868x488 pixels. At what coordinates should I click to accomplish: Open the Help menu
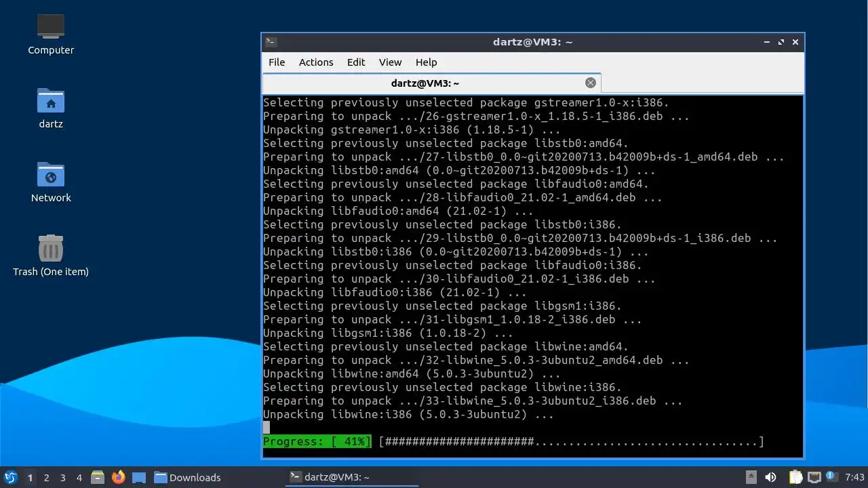426,62
